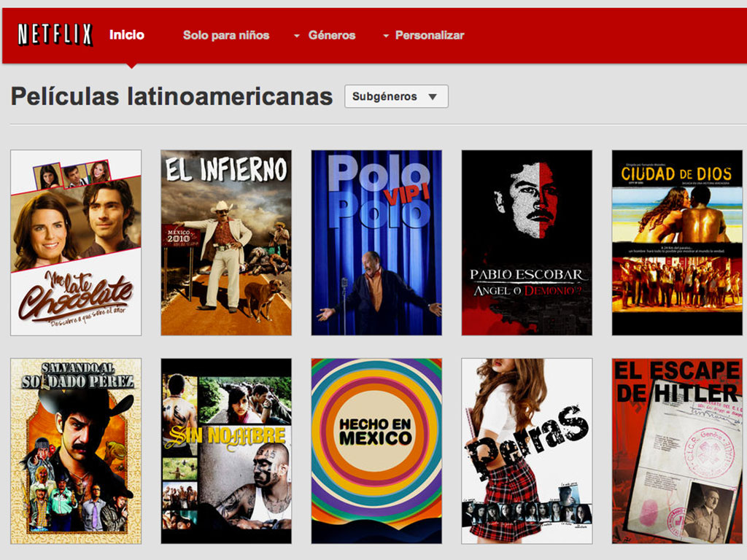Select the Hecho en Mexico poster
The width and height of the screenshot is (747, 560).
(x=376, y=451)
